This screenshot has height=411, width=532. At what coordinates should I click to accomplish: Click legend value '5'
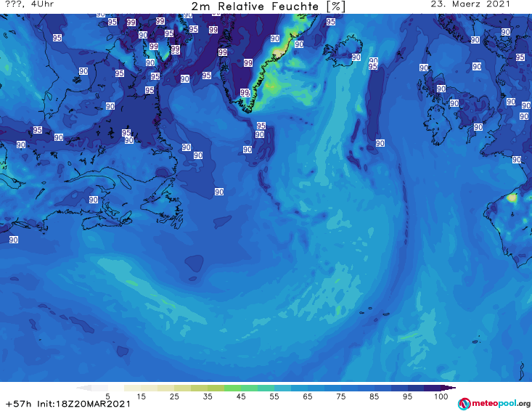pos(107,396)
